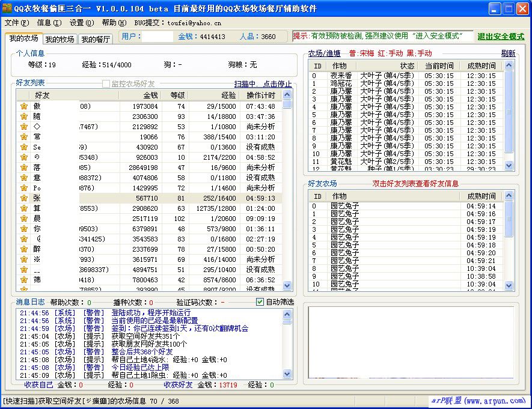Click star icon in the 2517119 row
This screenshot has height=409, width=532.
(24, 219)
